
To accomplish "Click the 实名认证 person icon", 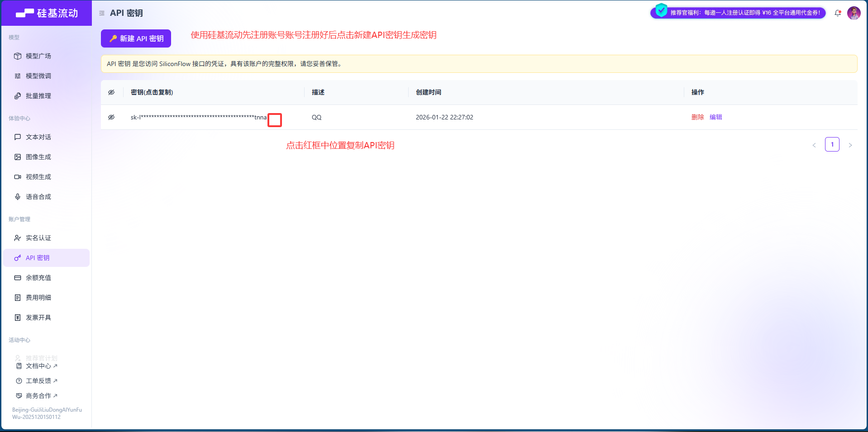I will (x=18, y=238).
